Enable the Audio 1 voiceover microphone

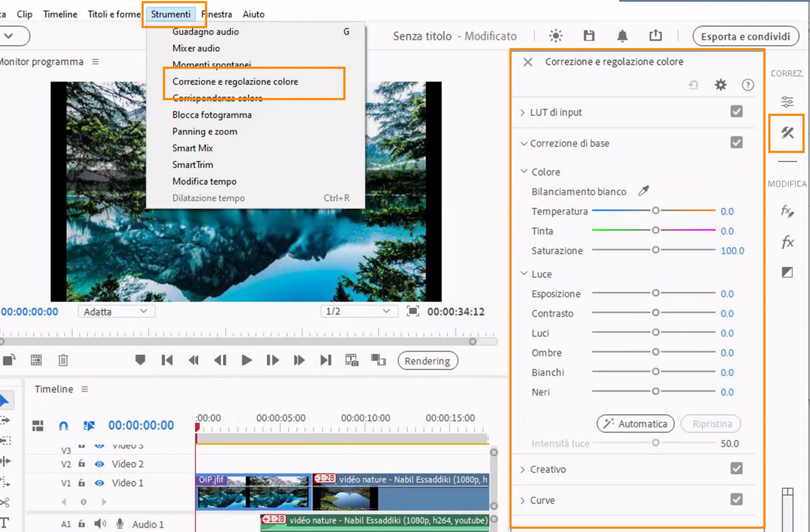(x=120, y=524)
